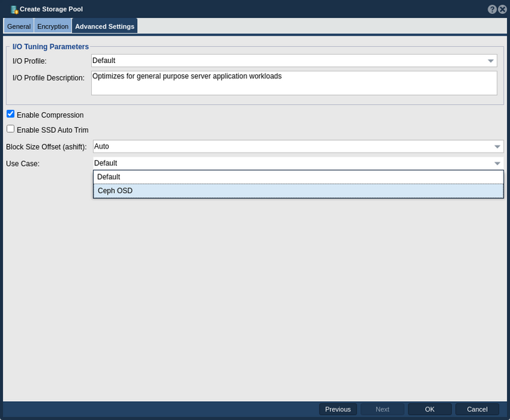Image resolution: width=510 pixels, height=420 pixels.
Task: Click the ashift dropdown arrow
Action: pyautogui.click(x=497, y=147)
